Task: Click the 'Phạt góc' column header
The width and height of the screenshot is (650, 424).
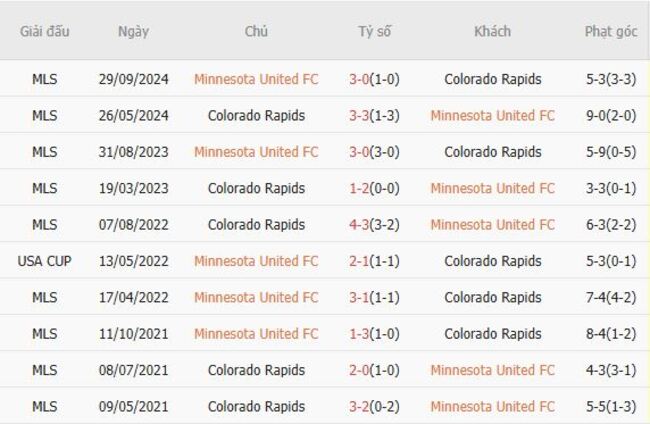Action: (x=611, y=31)
